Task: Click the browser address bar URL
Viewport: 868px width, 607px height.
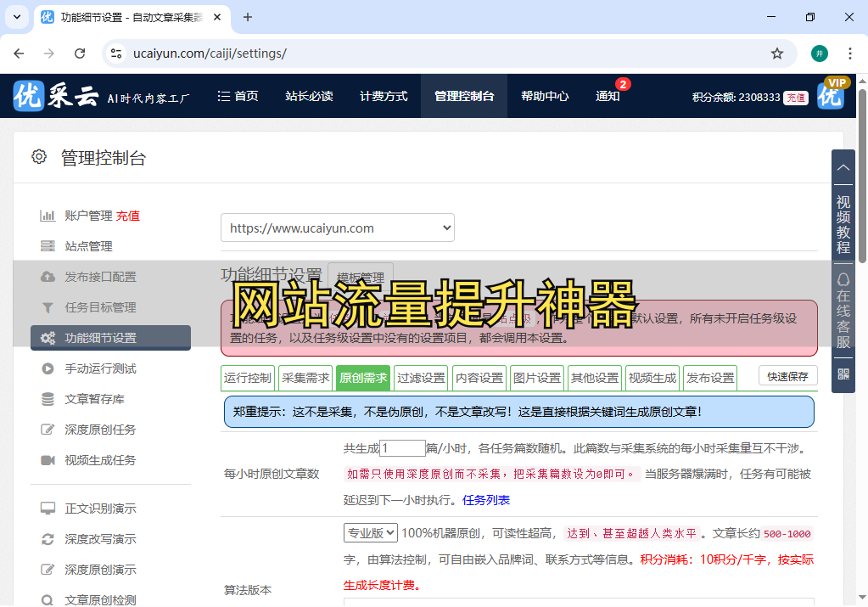Action: pyautogui.click(x=210, y=53)
